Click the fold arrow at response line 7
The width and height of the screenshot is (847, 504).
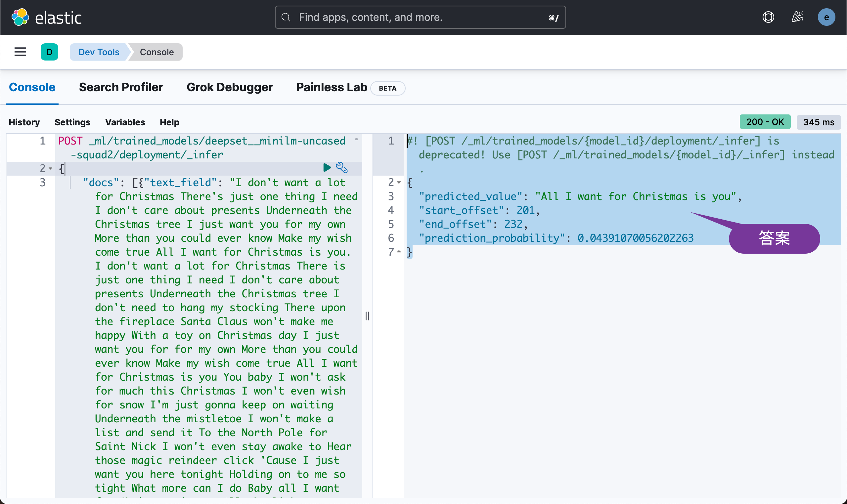pos(399,252)
